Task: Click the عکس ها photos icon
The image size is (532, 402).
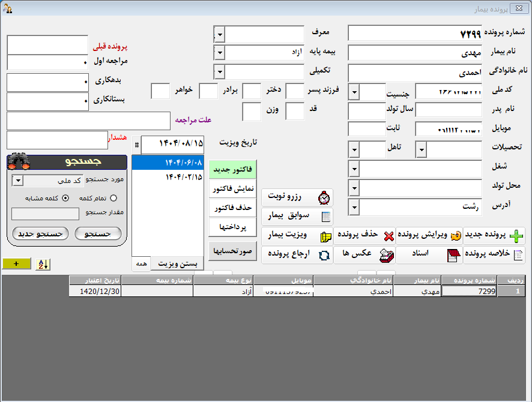Action: pos(387,254)
